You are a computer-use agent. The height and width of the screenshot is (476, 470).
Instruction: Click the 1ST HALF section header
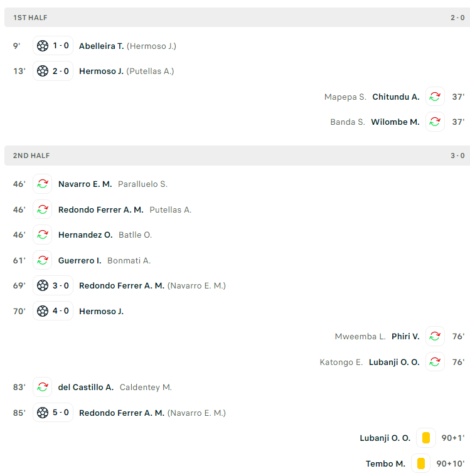(x=237, y=18)
